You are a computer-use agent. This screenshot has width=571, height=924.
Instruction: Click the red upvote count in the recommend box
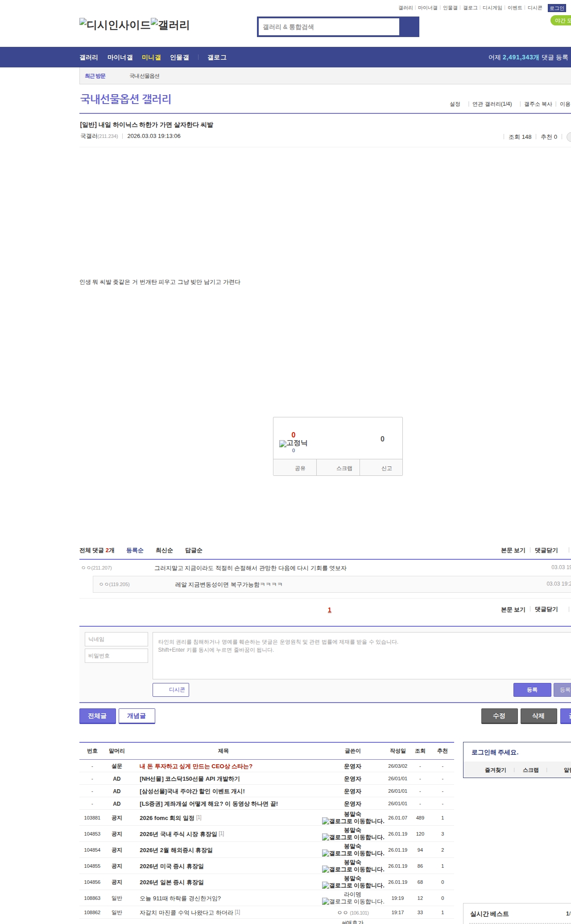pos(293,435)
